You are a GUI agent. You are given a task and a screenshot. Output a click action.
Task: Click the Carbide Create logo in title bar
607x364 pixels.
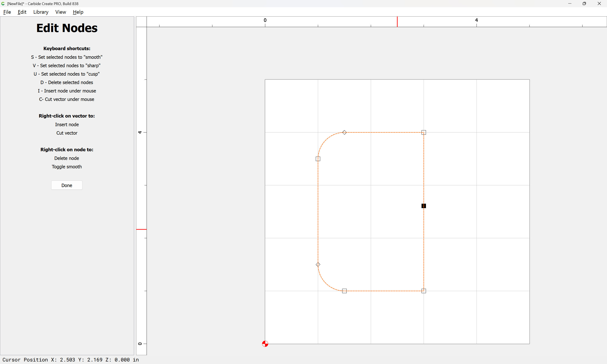tap(3, 4)
